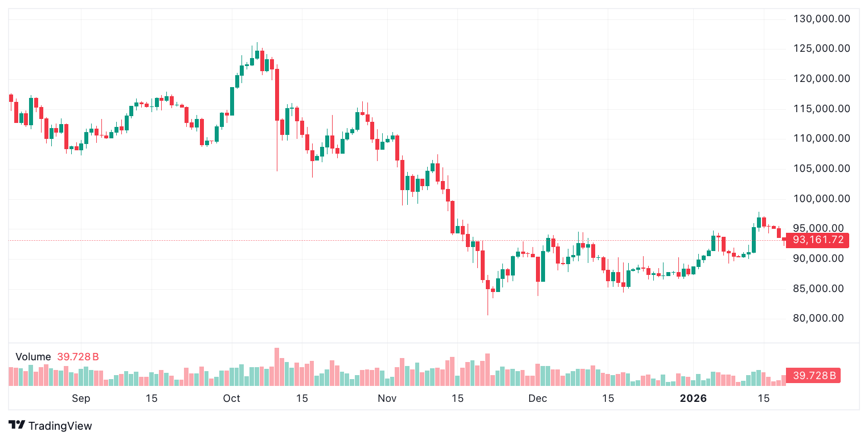Click the TradingView logo icon
The image size is (868, 440).
click(x=17, y=425)
